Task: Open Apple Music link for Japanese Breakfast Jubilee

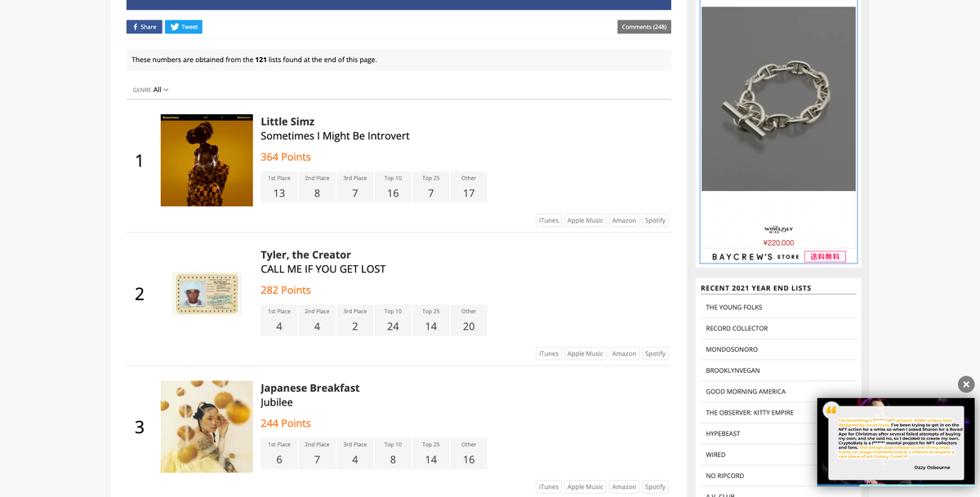Action: (x=586, y=486)
